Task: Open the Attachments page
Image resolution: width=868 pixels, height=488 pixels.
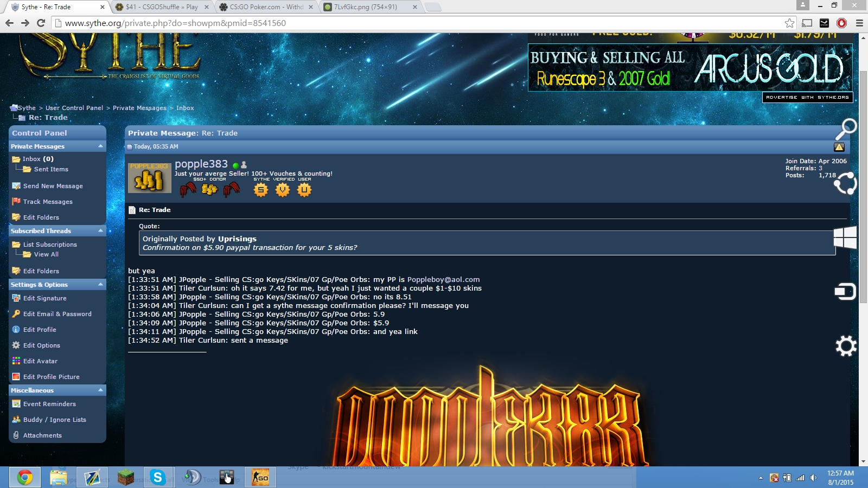Action: coord(42,435)
